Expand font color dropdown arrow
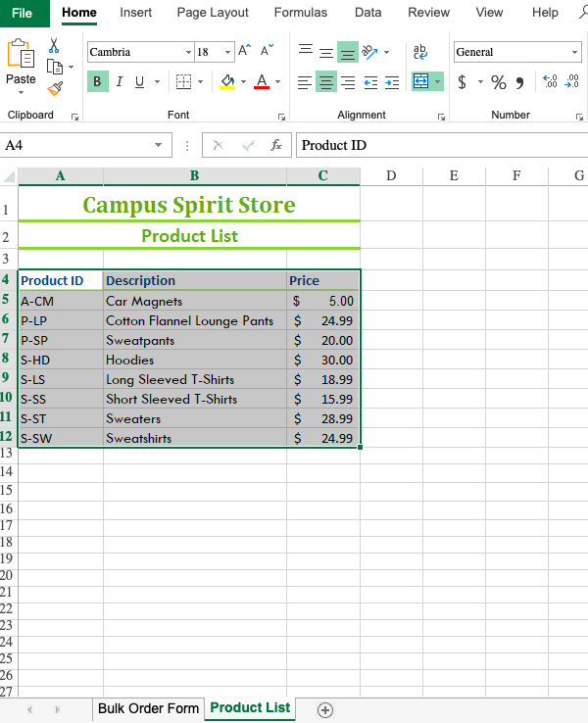This screenshot has height=723, width=588. point(277,81)
